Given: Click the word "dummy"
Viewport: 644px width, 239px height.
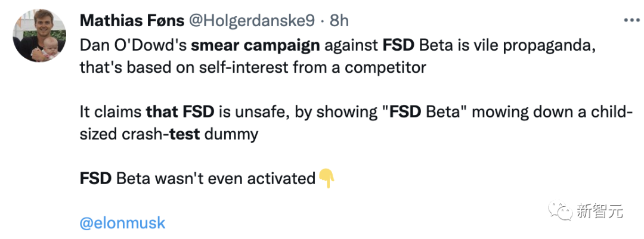Looking at the screenshot, I should point(231,134).
